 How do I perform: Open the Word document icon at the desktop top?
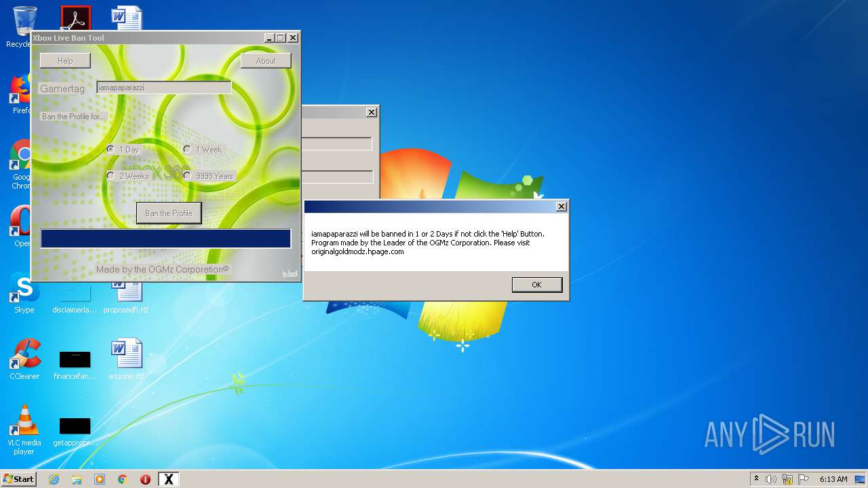[x=127, y=18]
